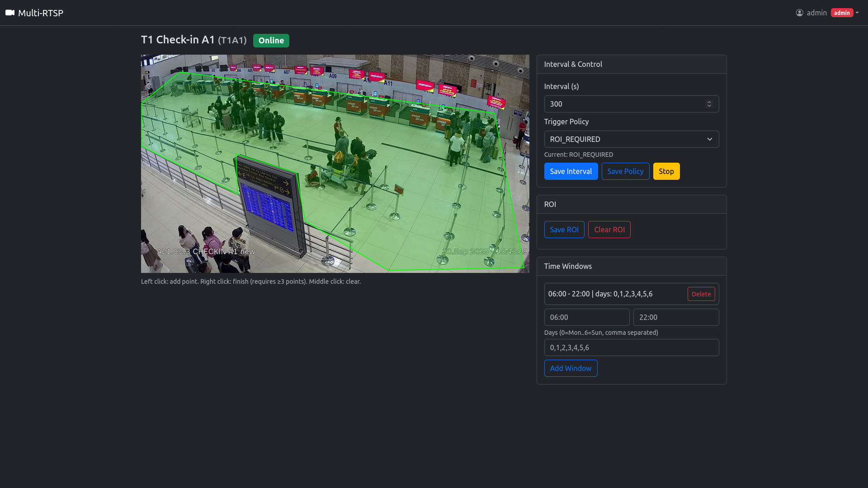Viewport: 868px width, 488px height.
Task: Click the Add Window button
Action: pyautogui.click(x=571, y=368)
